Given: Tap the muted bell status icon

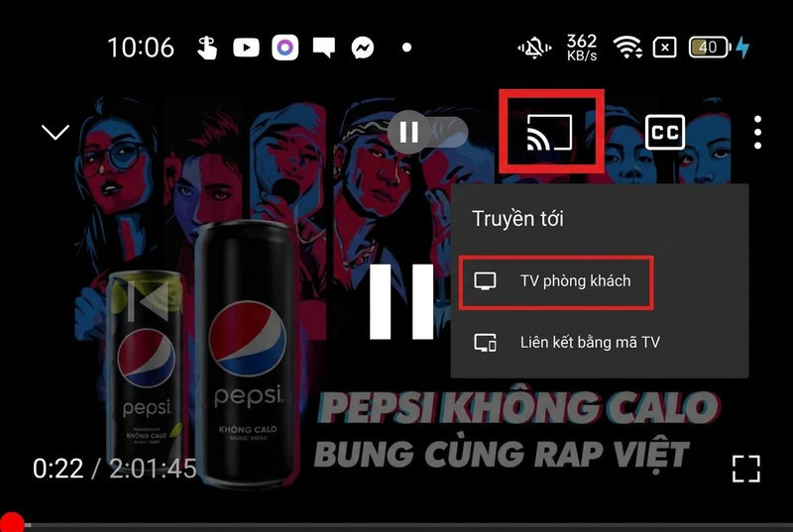Looking at the screenshot, I should [x=534, y=49].
